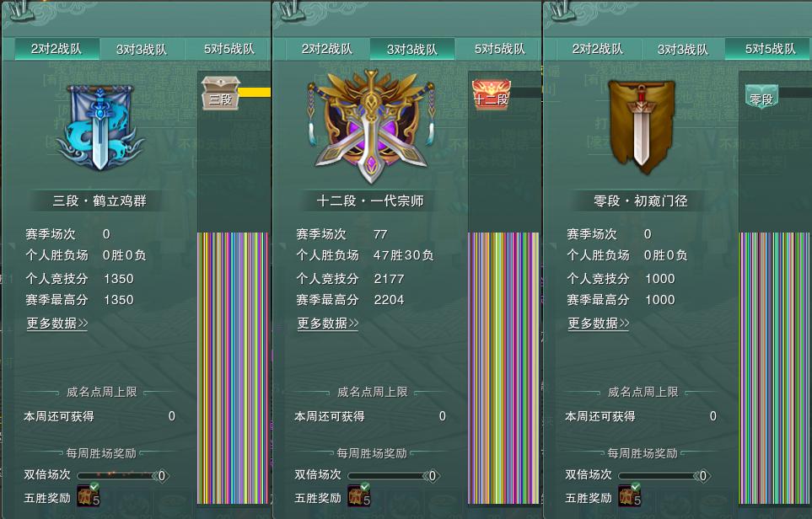Click the 三段·鹤立鸡群 title label
Screen dimensions: 812x519
pyautogui.click(x=99, y=201)
